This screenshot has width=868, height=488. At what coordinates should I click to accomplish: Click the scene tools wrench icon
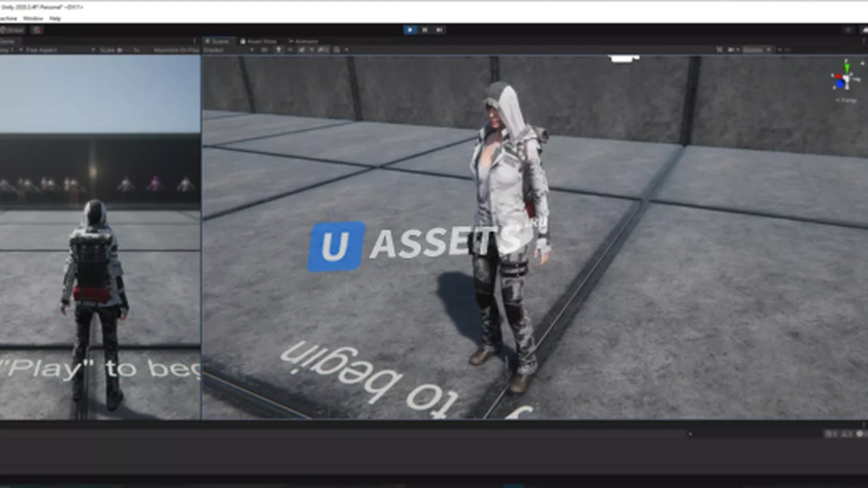pos(719,50)
